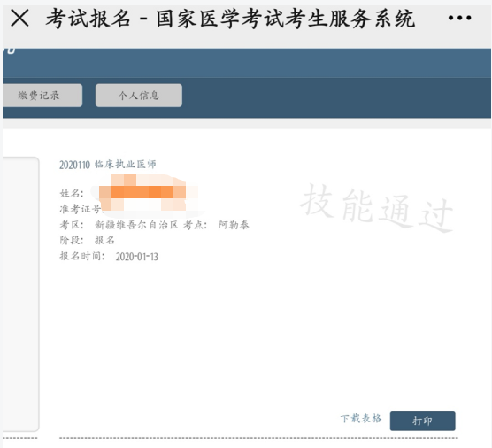The height and width of the screenshot is (448, 492).
Task: Click the 打印 button
Action: 422,421
